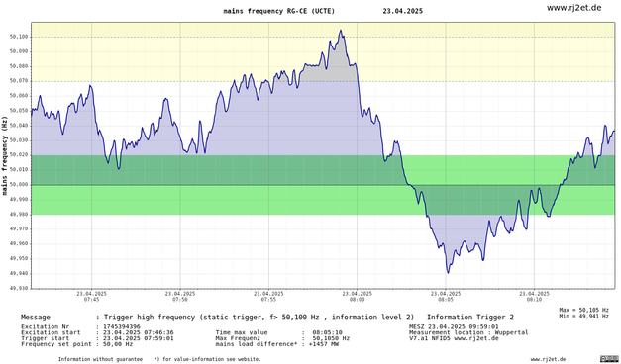Click the 49,960 y-axis tick label

pos(20,243)
